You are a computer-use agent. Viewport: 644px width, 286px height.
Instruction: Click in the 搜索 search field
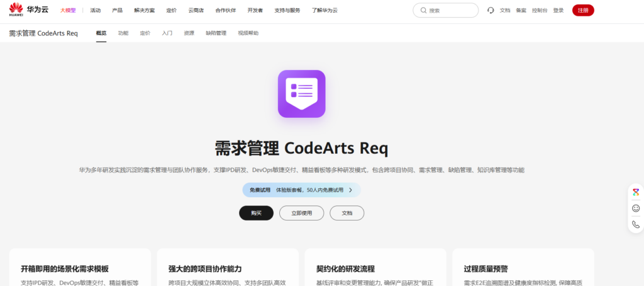pyautogui.click(x=446, y=10)
